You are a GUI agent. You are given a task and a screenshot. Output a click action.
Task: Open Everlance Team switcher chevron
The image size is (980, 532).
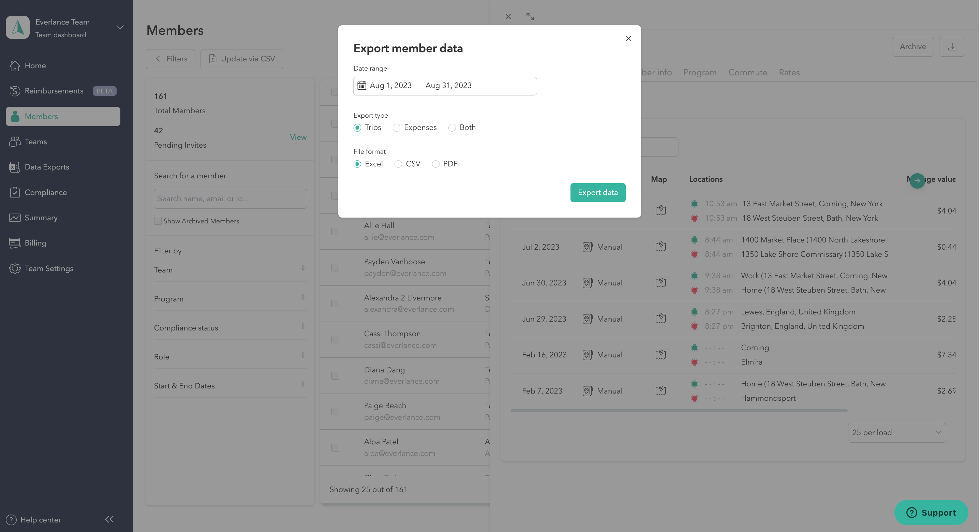120,27
